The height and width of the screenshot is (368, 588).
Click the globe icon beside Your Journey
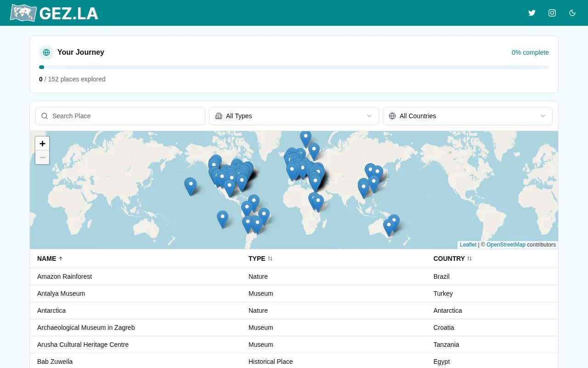pyautogui.click(x=46, y=52)
